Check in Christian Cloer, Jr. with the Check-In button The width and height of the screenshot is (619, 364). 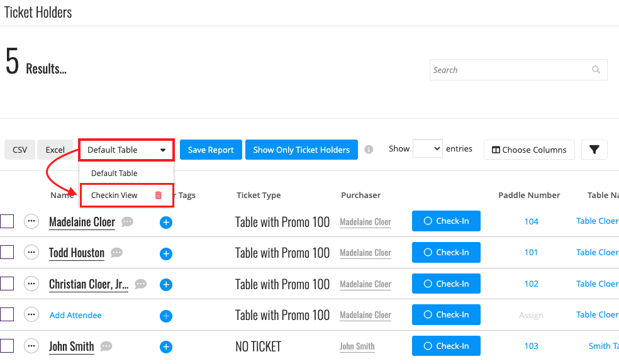(x=446, y=284)
